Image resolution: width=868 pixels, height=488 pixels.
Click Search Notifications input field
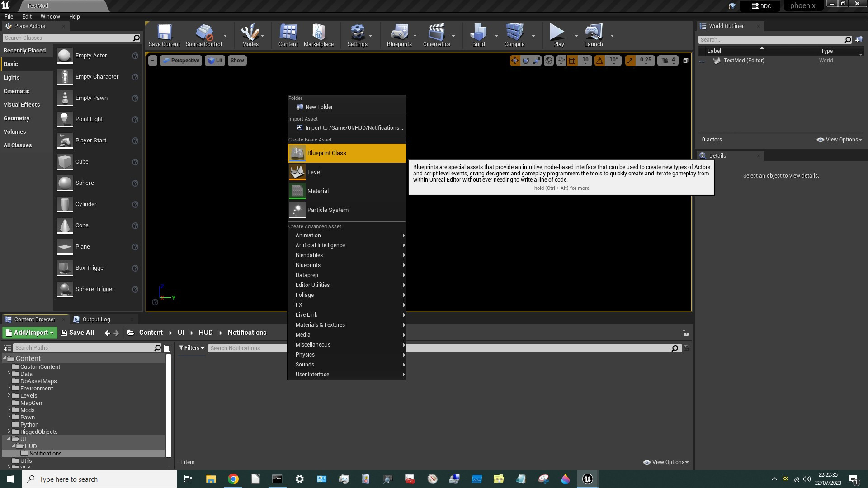444,348
